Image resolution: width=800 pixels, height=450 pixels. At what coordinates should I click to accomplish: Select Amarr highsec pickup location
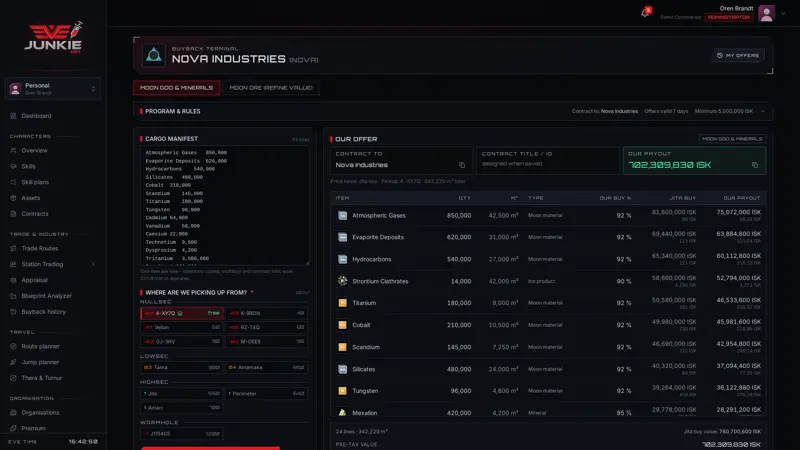tap(181, 408)
